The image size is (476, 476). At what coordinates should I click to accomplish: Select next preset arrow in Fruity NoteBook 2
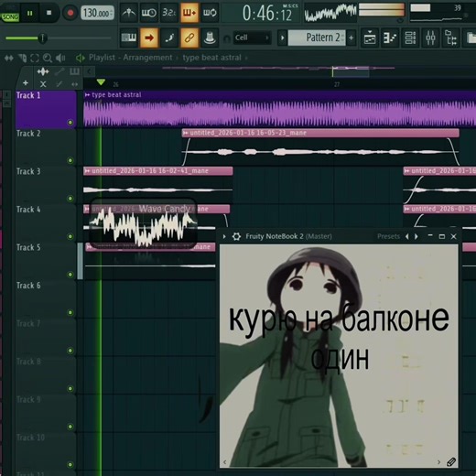point(416,236)
